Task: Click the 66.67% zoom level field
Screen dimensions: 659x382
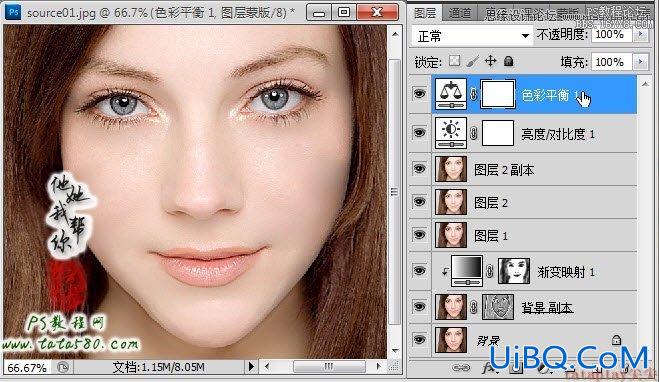Action: coord(27,368)
